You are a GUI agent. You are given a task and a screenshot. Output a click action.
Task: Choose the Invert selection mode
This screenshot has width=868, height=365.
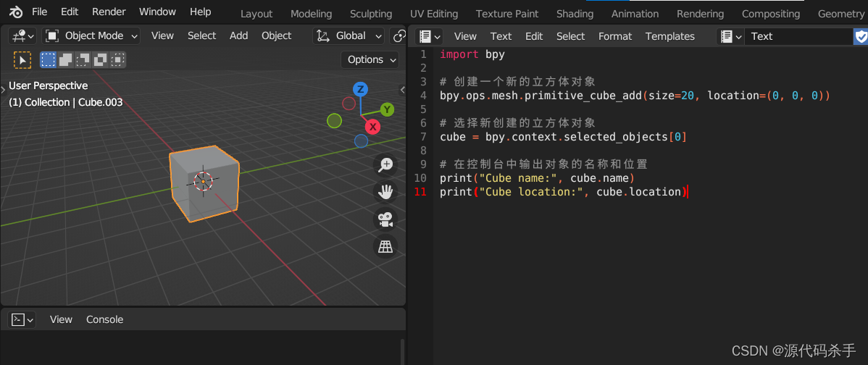pyautogui.click(x=100, y=59)
